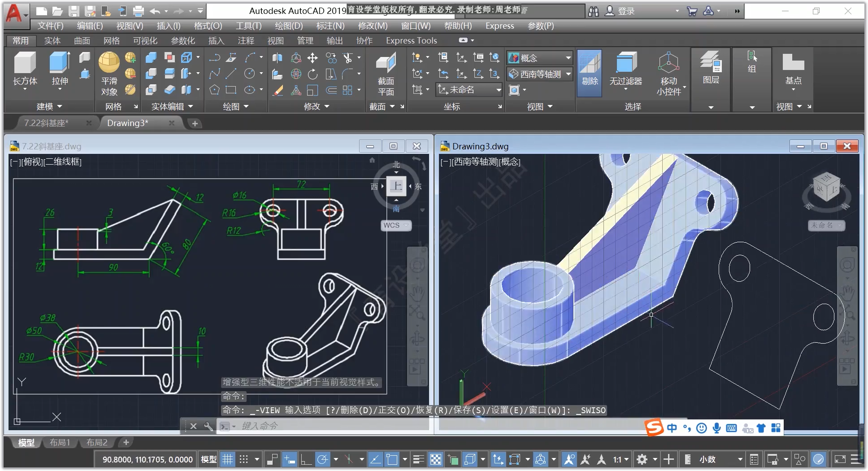Click the 平滑对象 smooth object tool
868x471 pixels.
pyautogui.click(x=109, y=73)
